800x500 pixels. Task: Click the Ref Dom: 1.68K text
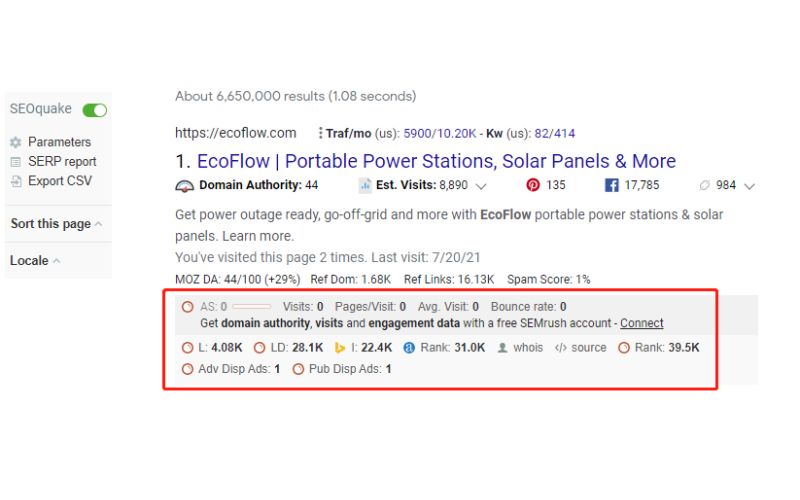pos(351,280)
